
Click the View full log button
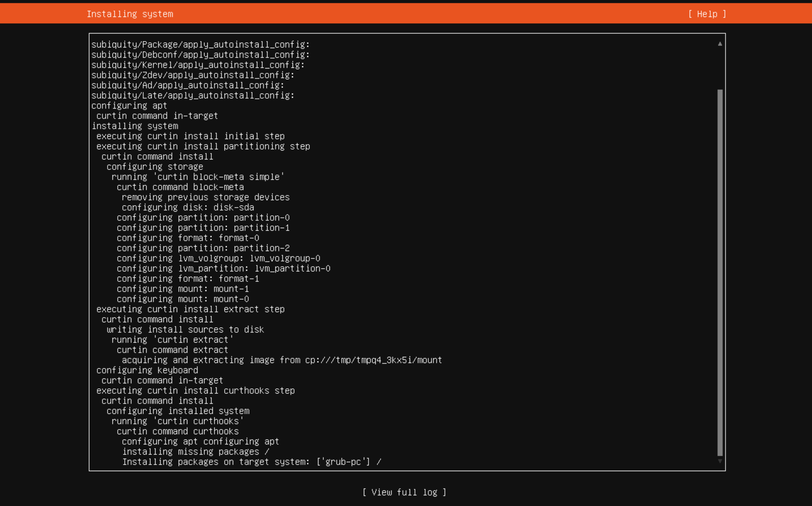(404, 492)
